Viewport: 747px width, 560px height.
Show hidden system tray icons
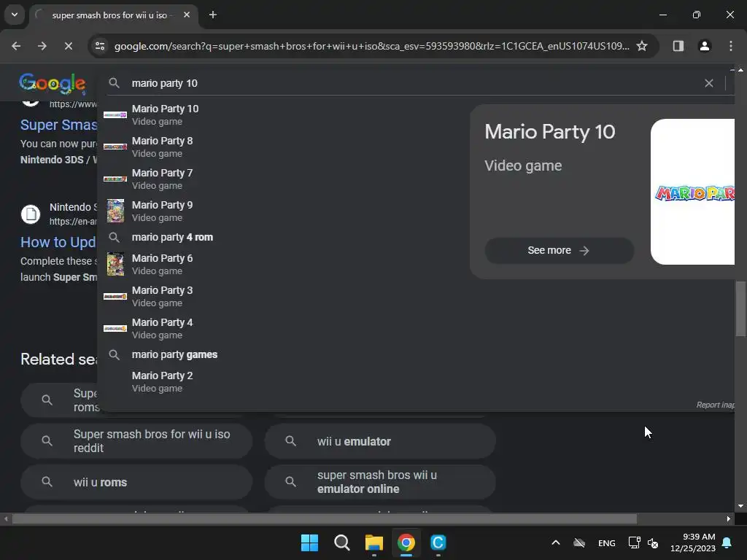pos(555,542)
